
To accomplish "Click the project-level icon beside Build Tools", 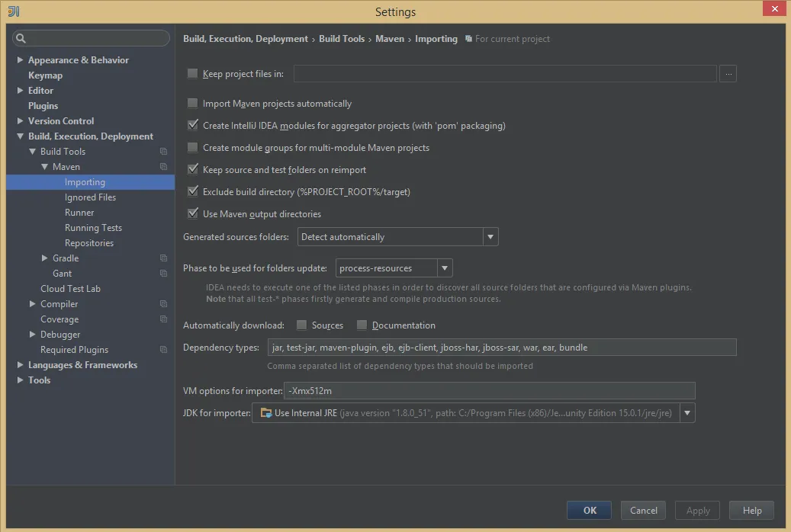I will click(163, 152).
